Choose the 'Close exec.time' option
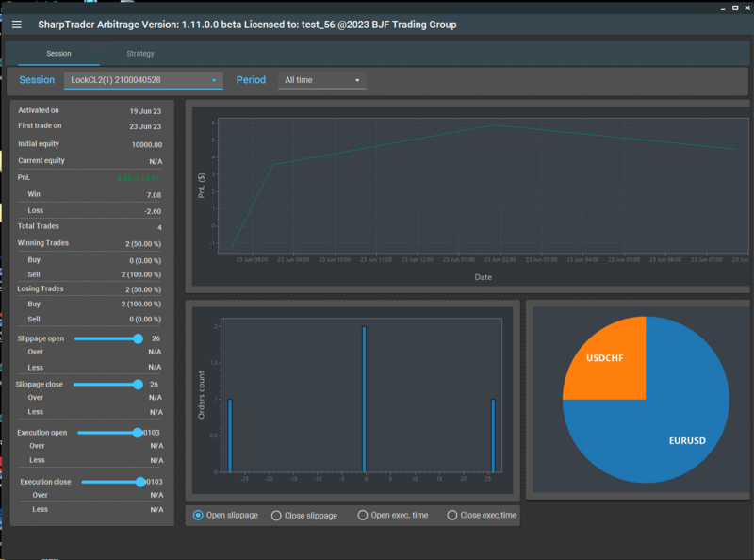 coord(452,515)
